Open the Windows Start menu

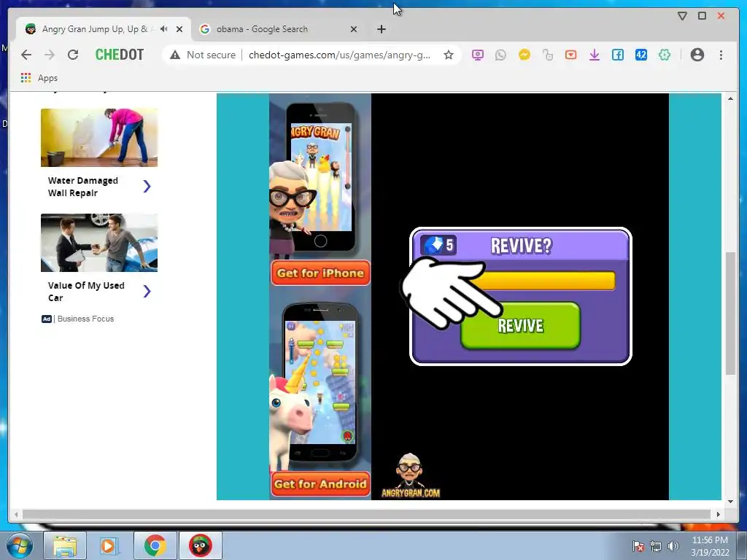[x=20, y=545]
